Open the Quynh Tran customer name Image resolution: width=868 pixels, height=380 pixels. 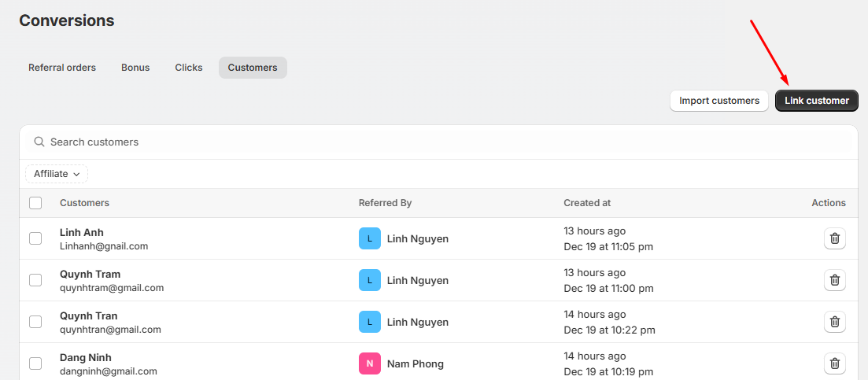click(88, 315)
